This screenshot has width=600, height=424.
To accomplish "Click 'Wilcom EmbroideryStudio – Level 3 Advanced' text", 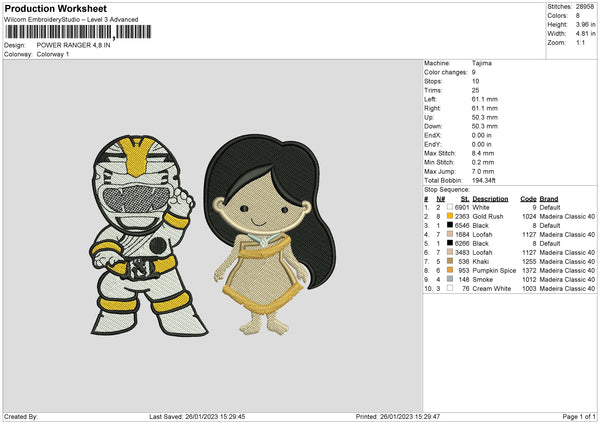I will coord(71,20).
